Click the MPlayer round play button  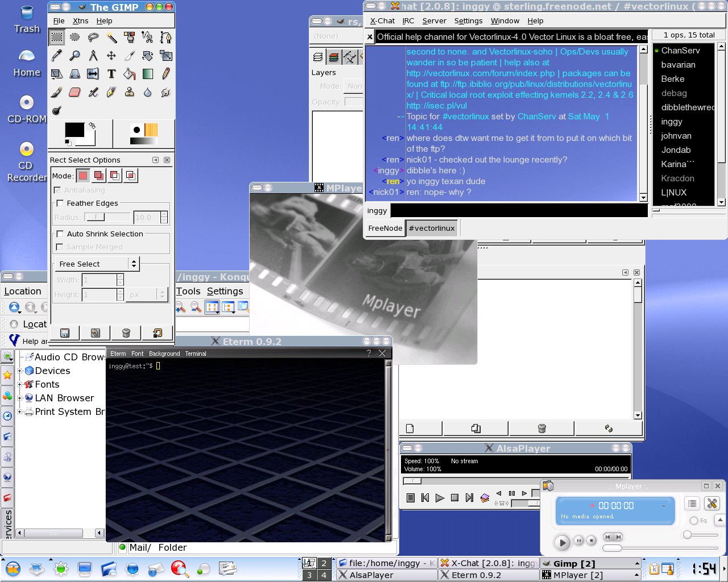point(562,542)
